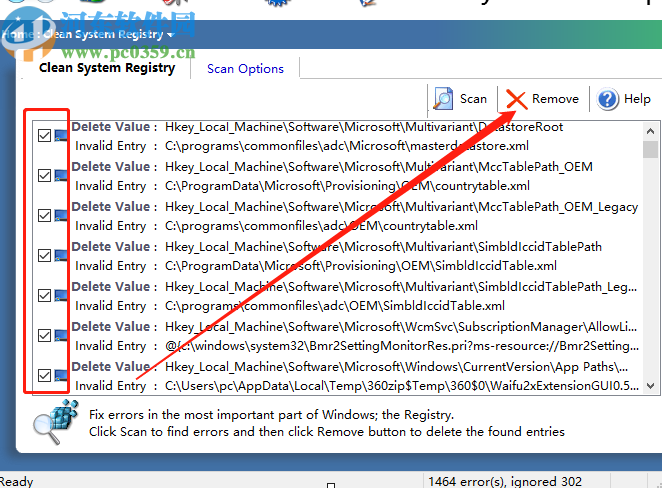Screen dimensions: 662x488
Task: Select the WcmSvc\SubscriptionManager registry key text
Action: pyautogui.click(x=401, y=327)
